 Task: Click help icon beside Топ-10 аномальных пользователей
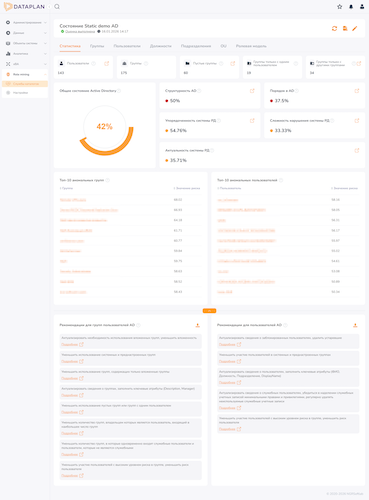pyautogui.click(x=281, y=180)
